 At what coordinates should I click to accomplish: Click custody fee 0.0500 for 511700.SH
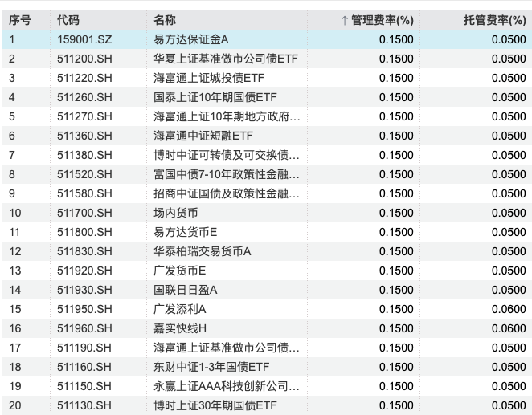point(509,213)
